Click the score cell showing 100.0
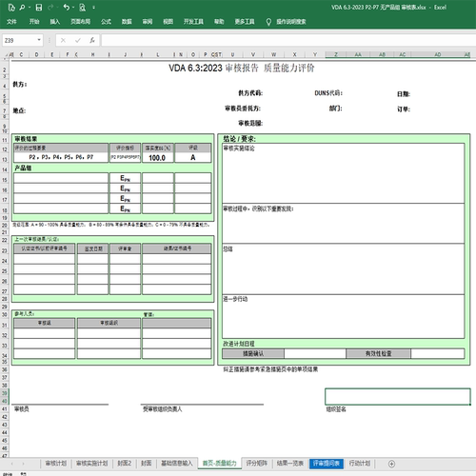Viewport: 476px width, 476px height. [x=158, y=158]
